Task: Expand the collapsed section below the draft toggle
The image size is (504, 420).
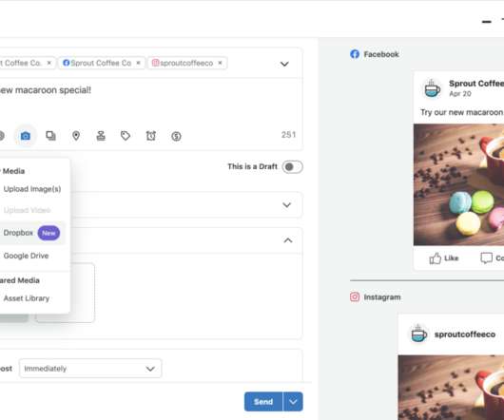Action: click(x=287, y=205)
